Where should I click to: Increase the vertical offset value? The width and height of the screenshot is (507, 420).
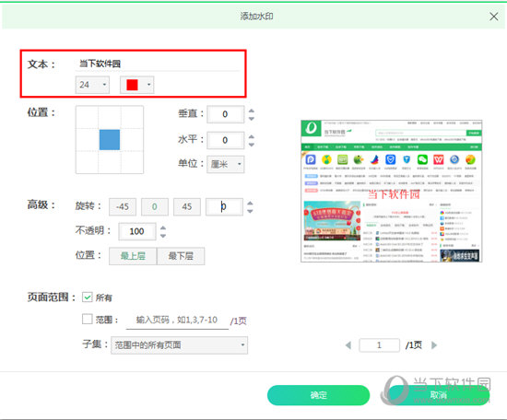coord(252,111)
